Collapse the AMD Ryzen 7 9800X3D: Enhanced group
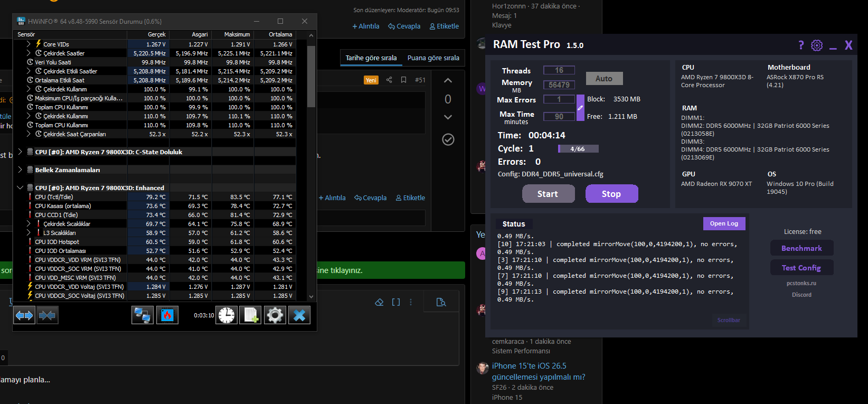The width and height of the screenshot is (868, 404). (20, 188)
